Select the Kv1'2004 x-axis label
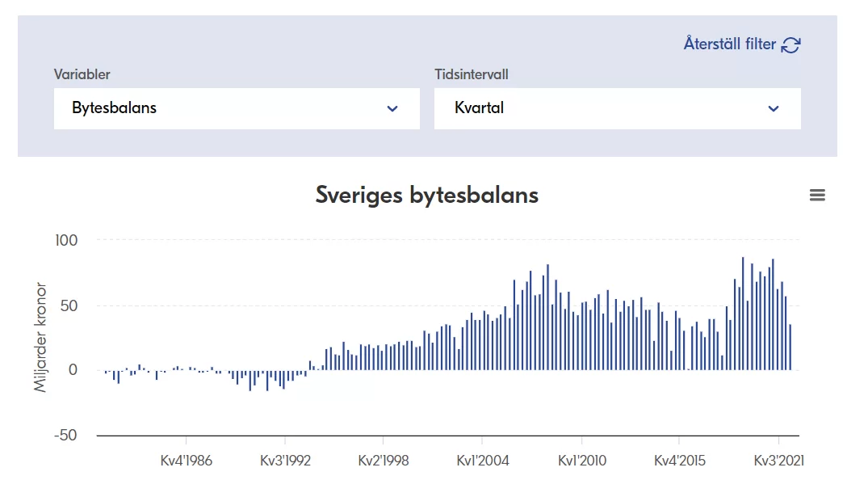The height and width of the screenshot is (497, 868). [x=483, y=461]
